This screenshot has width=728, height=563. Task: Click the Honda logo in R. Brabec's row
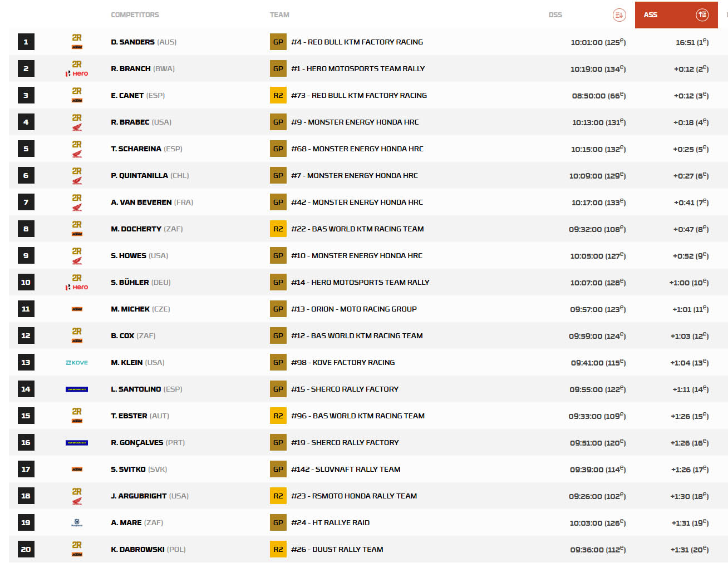pos(77,127)
